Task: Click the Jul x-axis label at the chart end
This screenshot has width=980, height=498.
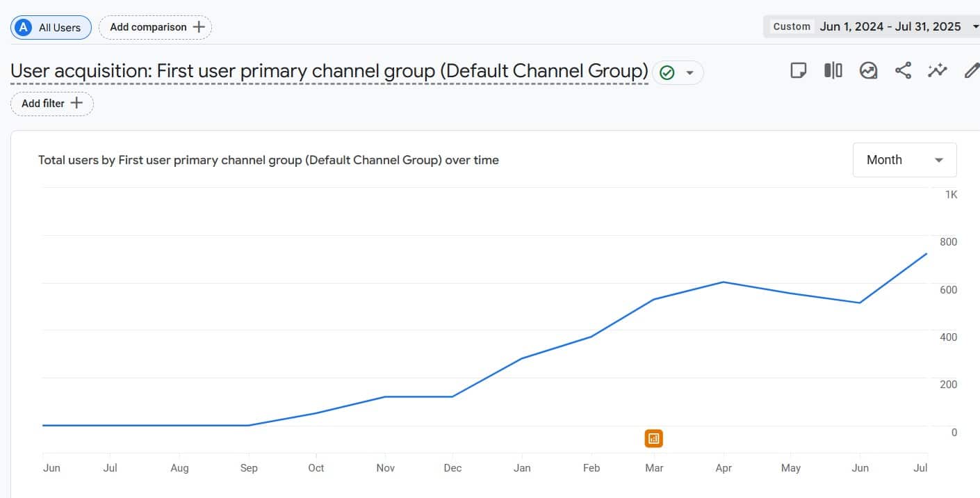Action: click(x=920, y=468)
